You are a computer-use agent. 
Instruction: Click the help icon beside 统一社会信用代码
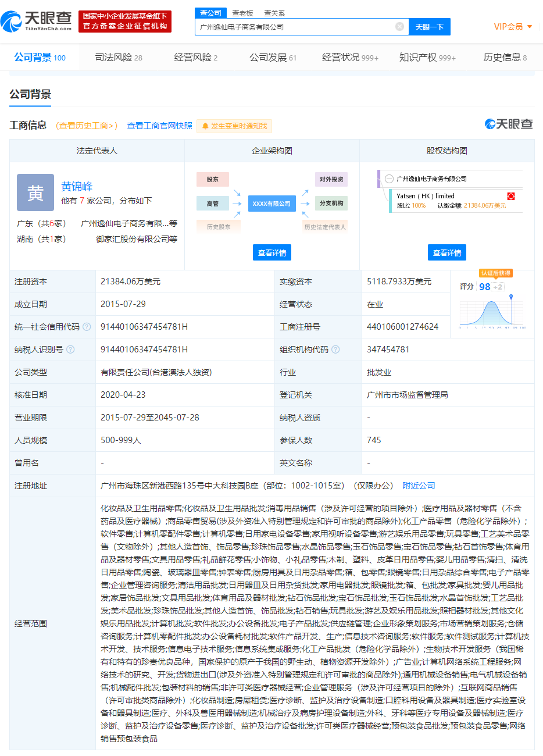click(x=87, y=327)
